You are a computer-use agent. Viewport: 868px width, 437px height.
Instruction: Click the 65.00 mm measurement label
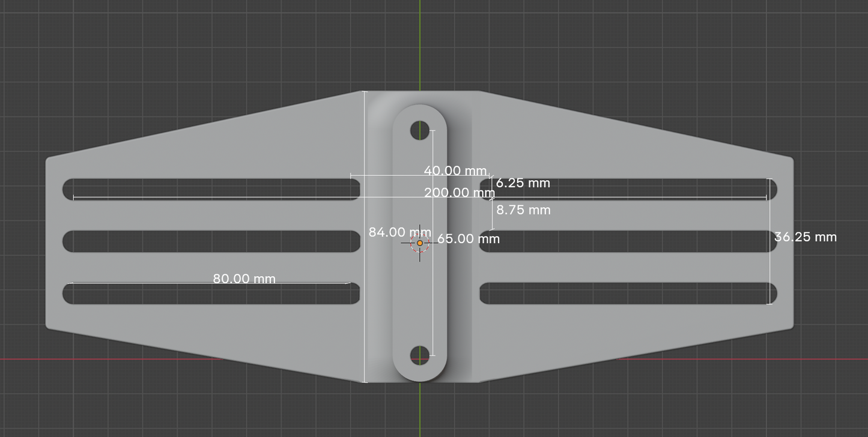point(468,238)
